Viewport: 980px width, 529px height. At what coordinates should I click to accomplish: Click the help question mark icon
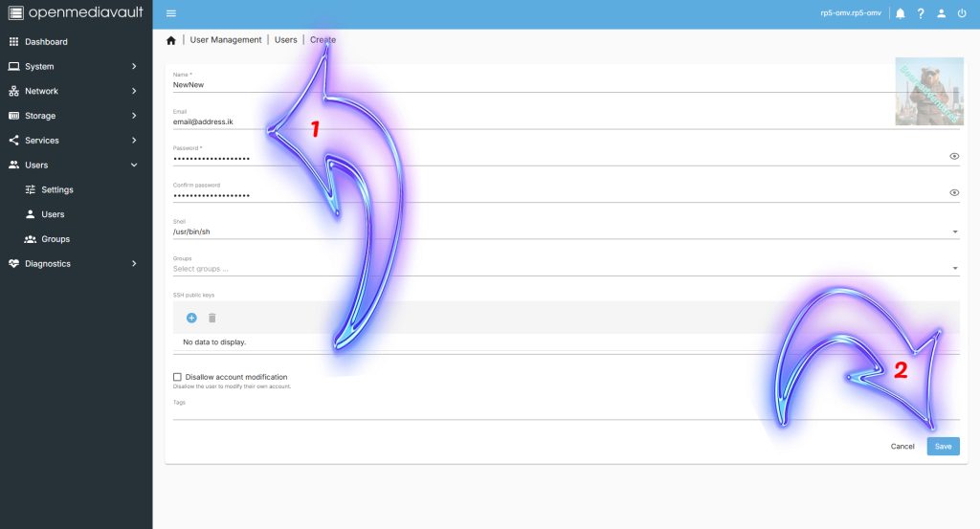(921, 13)
